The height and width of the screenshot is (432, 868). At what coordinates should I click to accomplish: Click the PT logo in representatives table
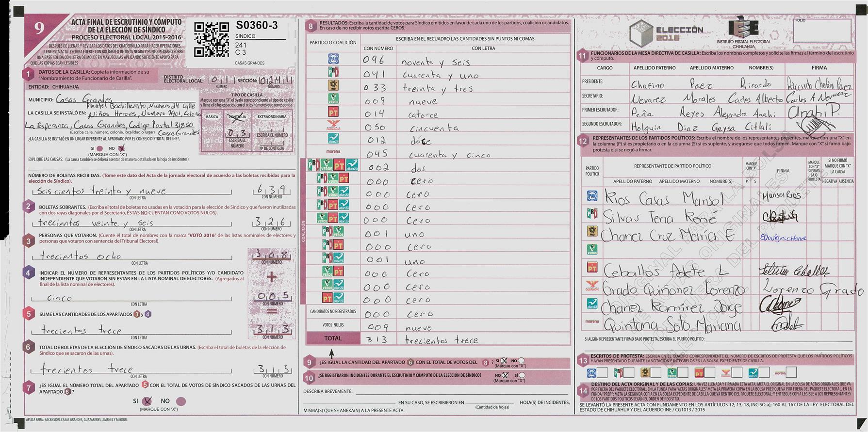(x=592, y=267)
